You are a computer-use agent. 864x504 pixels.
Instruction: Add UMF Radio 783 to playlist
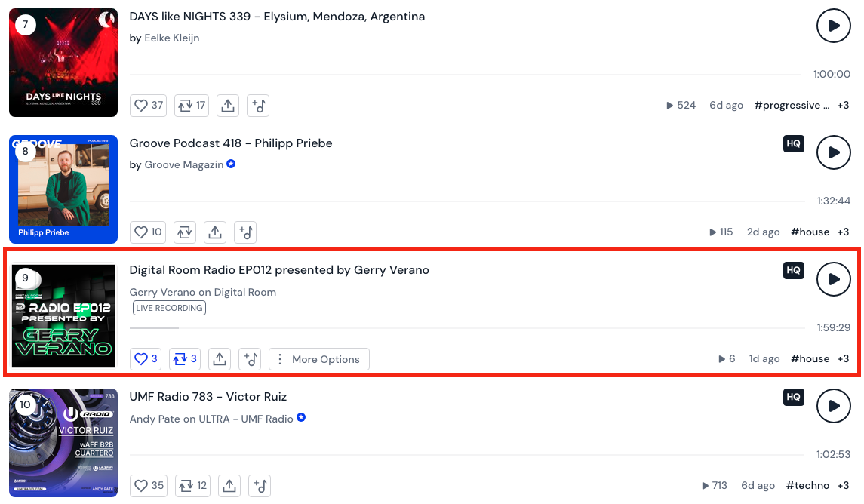click(260, 485)
